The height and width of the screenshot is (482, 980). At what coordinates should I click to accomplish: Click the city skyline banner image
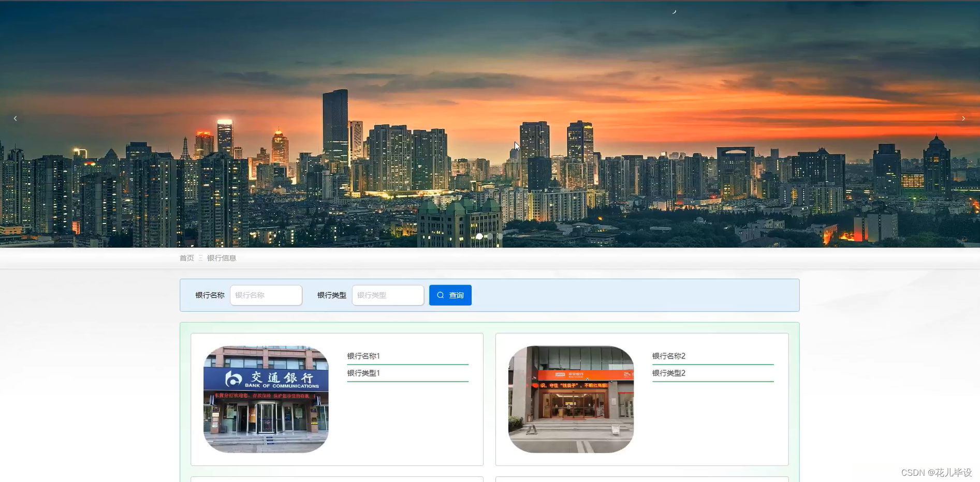tap(490, 124)
